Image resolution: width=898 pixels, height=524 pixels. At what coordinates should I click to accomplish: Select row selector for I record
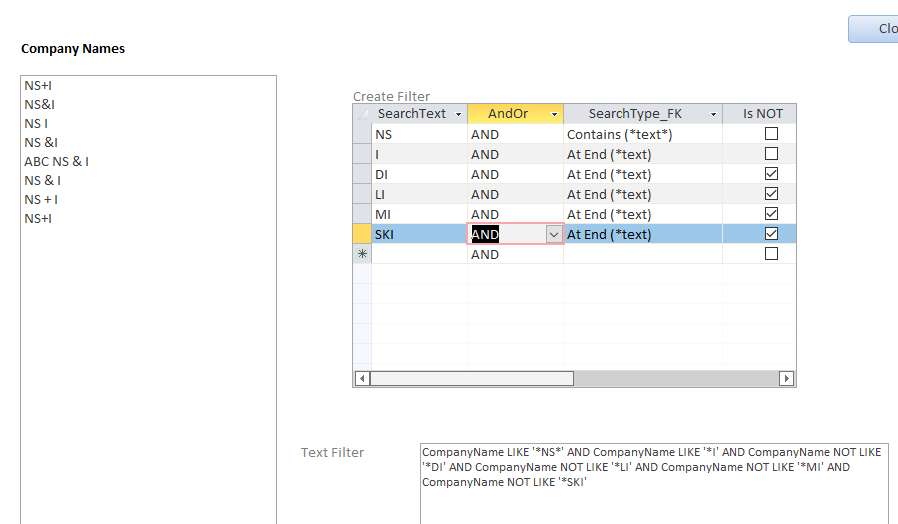[362, 154]
